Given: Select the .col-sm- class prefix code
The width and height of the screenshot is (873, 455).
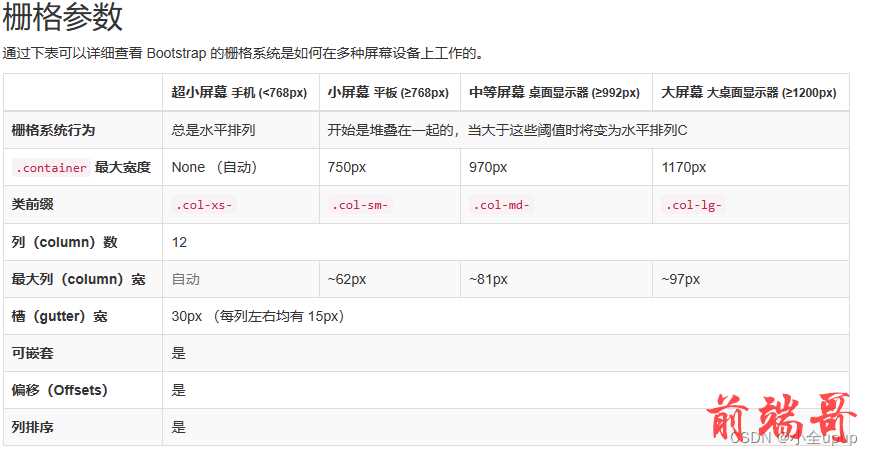Looking at the screenshot, I should (x=360, y=205).
